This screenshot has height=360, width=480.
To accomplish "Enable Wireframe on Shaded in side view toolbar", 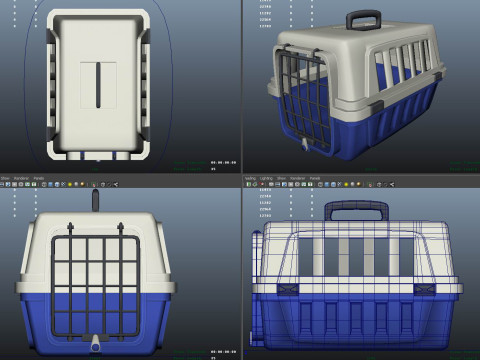I will [x=333, y=184].
